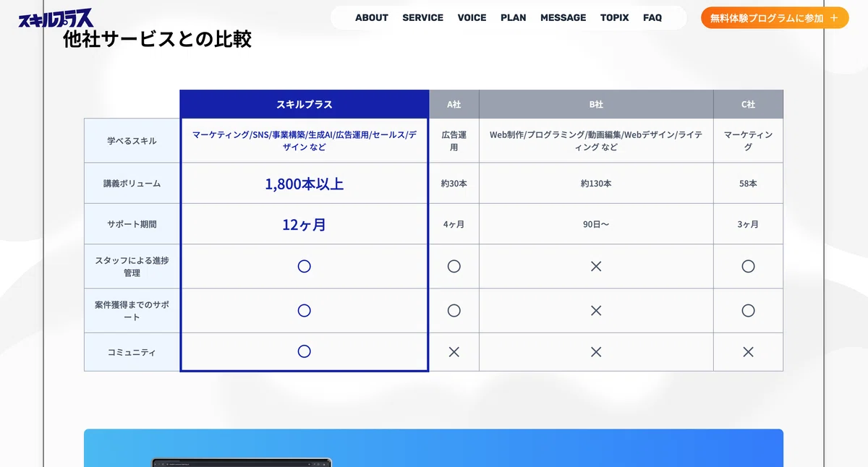Open the VOICE nav link
Viewport: 868px width, 467px height.
(x=472, y=17)
